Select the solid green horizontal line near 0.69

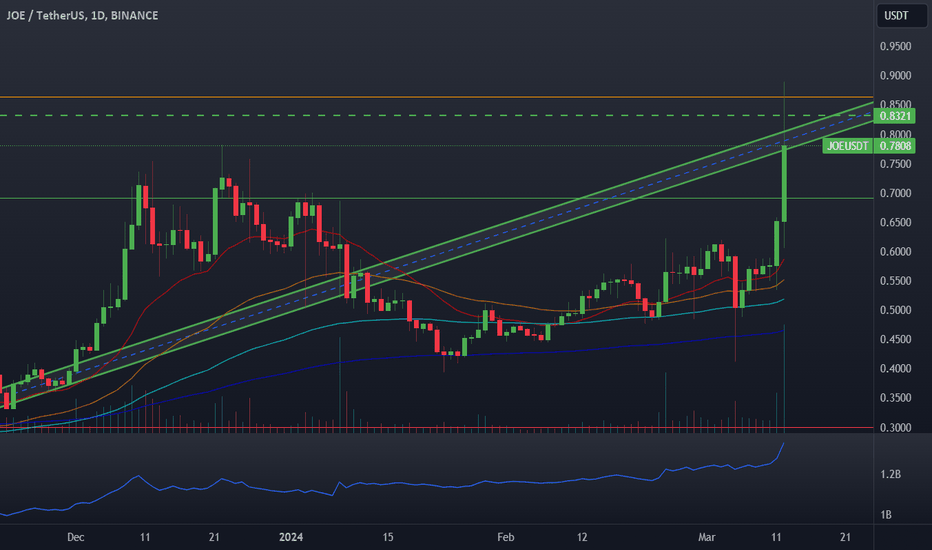click(436, 198)
